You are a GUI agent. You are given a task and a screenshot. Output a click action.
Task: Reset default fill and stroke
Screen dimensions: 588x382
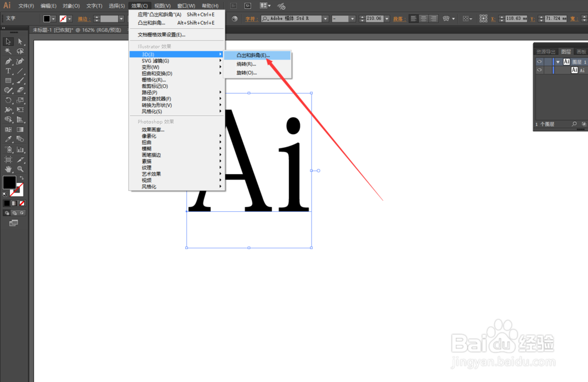coord(5,194)
